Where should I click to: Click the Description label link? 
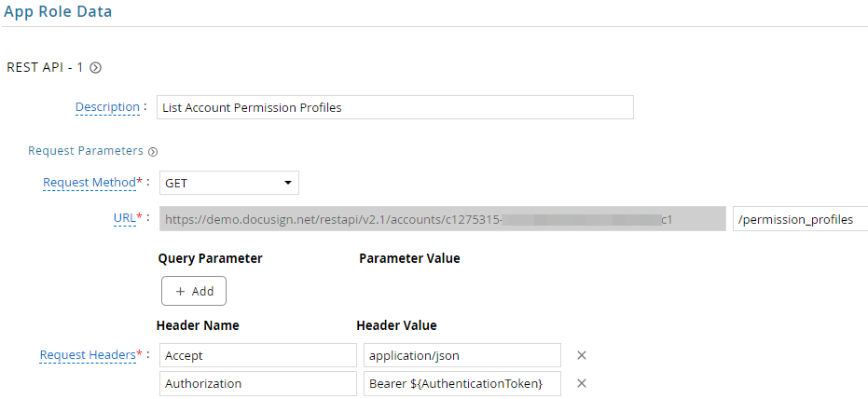(107, 107)
